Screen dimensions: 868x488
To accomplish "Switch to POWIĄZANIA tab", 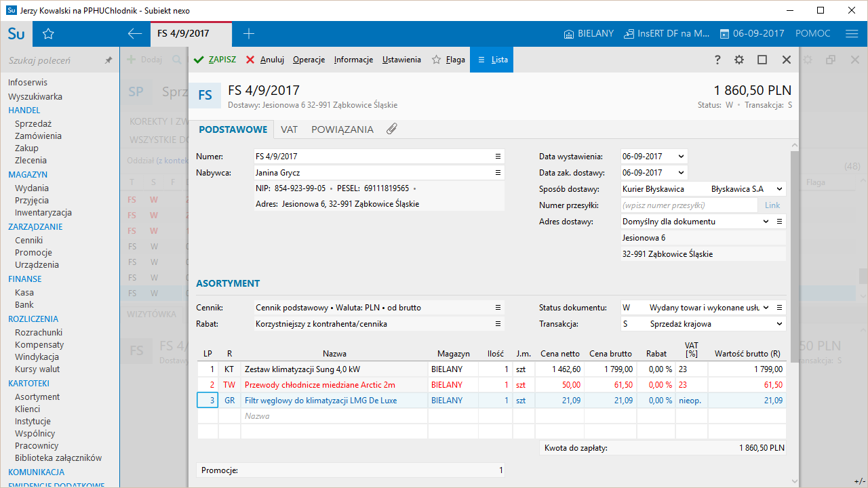I will click(x=342, y=129).
